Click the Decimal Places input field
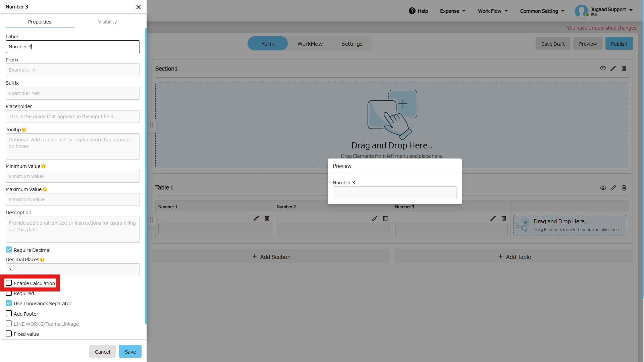This screenshot has width=644, height=362. (73, 270)
